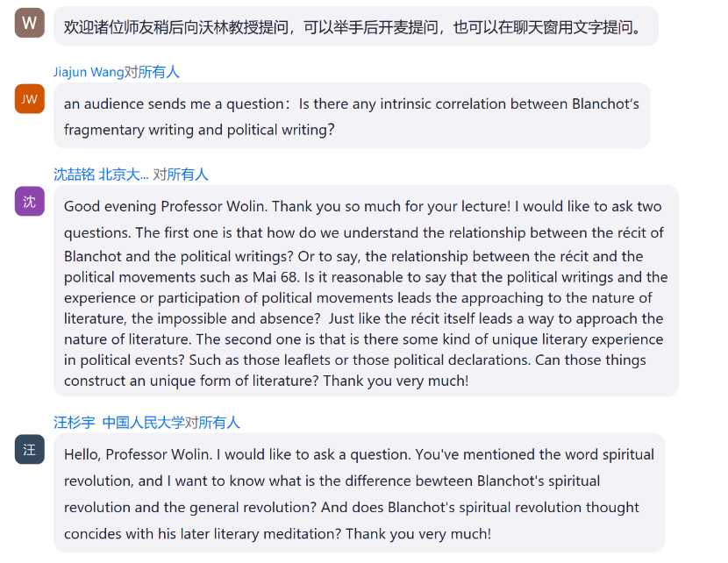Click the brown W avatar icon
Screen dimensions: 728x563
click(29, 23)
